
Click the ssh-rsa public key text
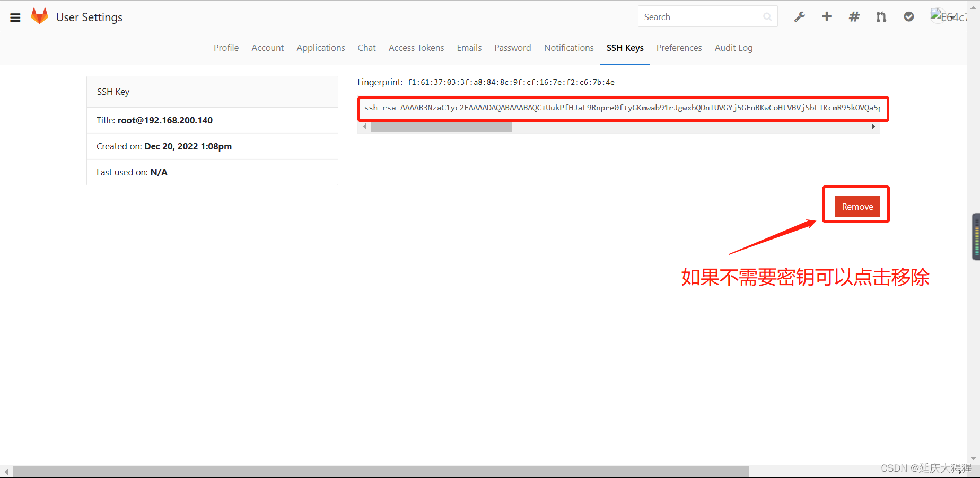(622, 108)
